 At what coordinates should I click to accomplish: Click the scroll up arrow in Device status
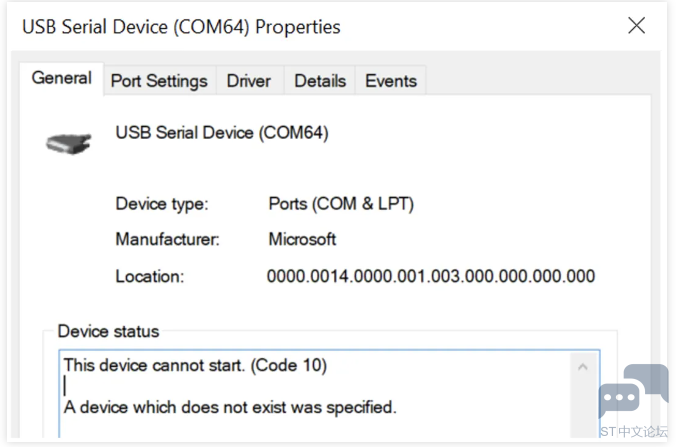[x=583, y=367]
